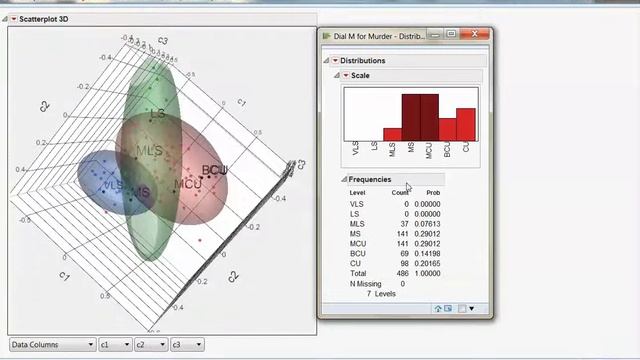Click the 7 Levels text
This screenshot has width=640, height=360.
tap(381, 294)
